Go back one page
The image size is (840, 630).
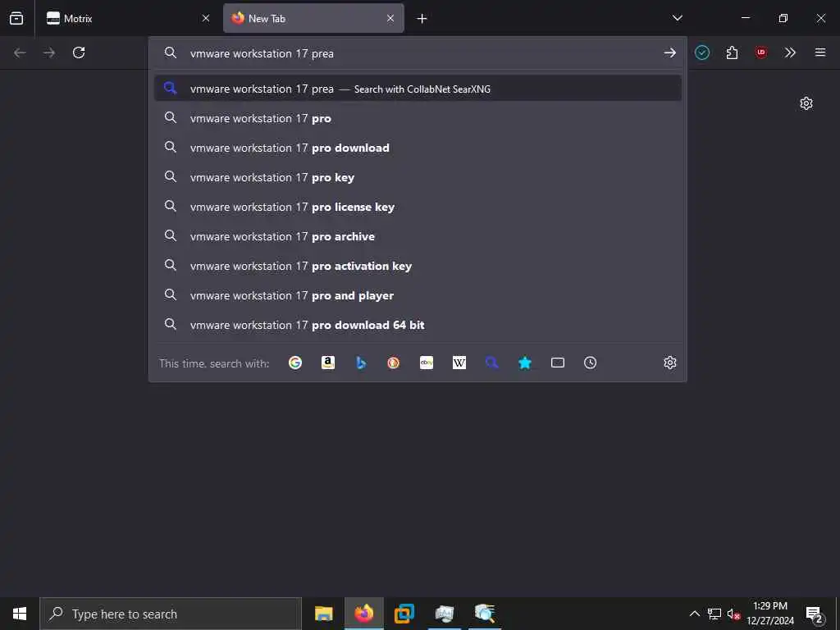coord(20,52)
